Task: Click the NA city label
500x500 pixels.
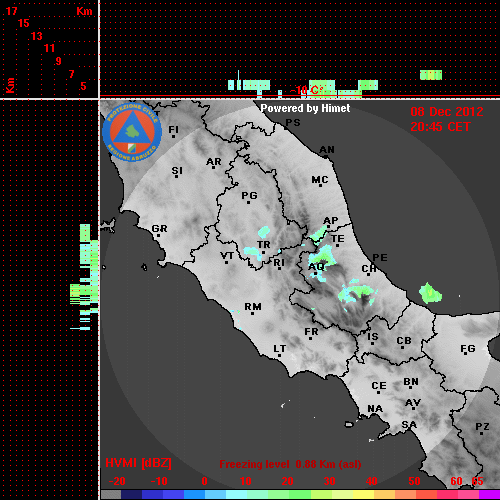Action: [x=375, y=409]
